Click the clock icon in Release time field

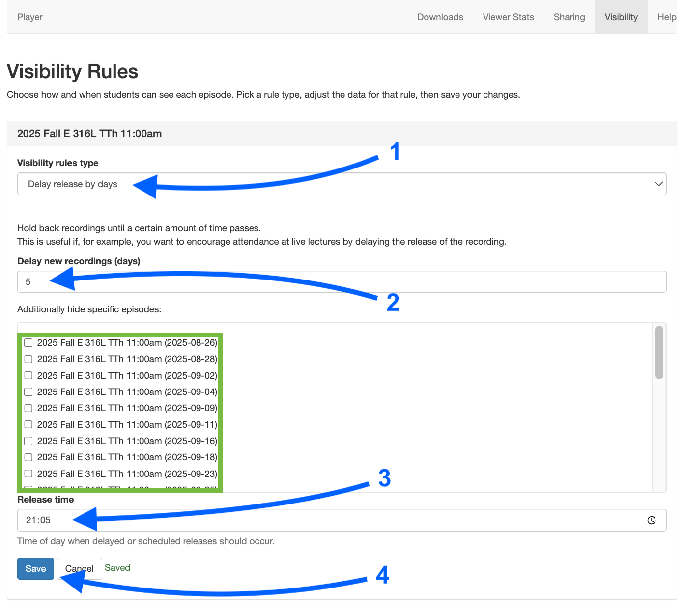[x=652, y=520]
